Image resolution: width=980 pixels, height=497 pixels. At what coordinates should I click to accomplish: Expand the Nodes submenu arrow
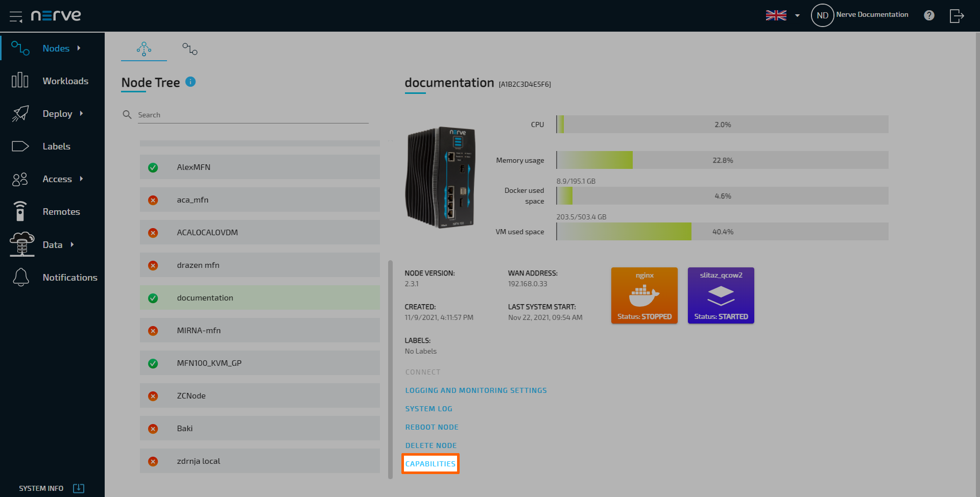click(79, 48)
